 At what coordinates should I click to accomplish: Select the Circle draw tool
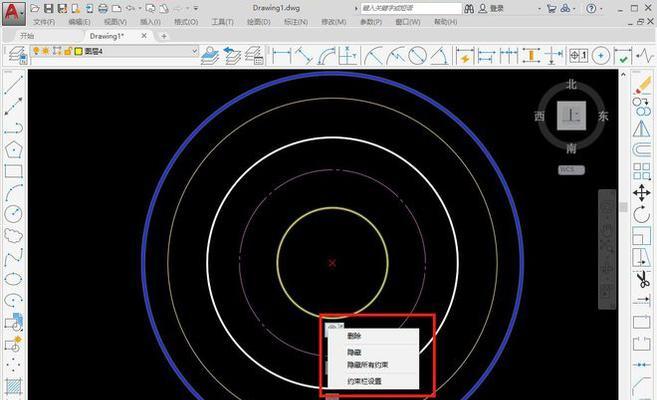pos(13,214)
